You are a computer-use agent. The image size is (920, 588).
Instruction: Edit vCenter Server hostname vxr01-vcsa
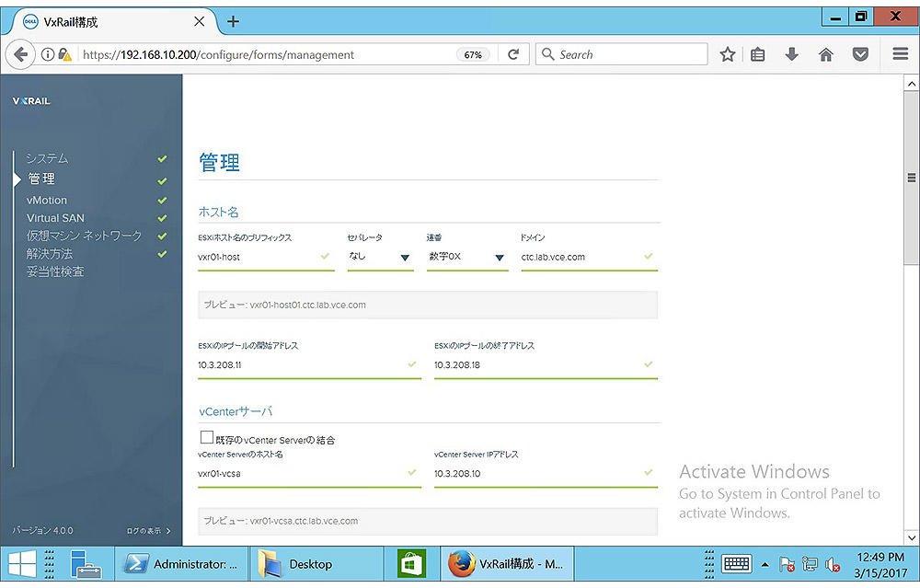[309, 474]
